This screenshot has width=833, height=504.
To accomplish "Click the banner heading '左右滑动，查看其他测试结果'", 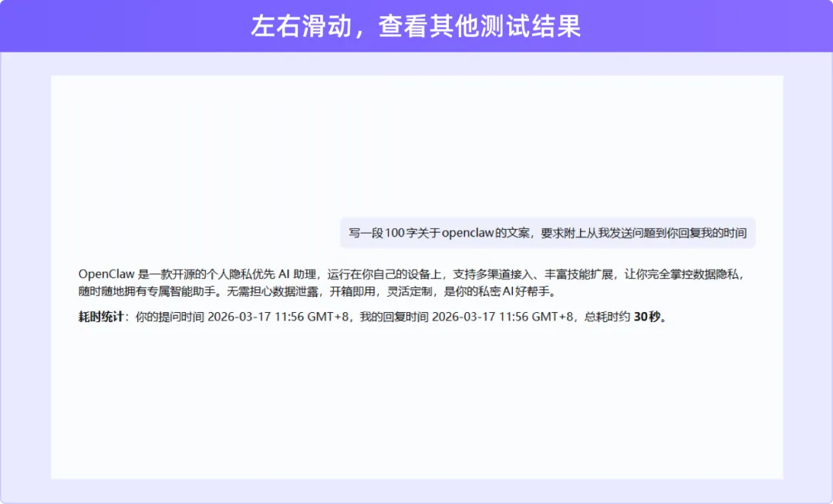I will [x=416, y=26].
